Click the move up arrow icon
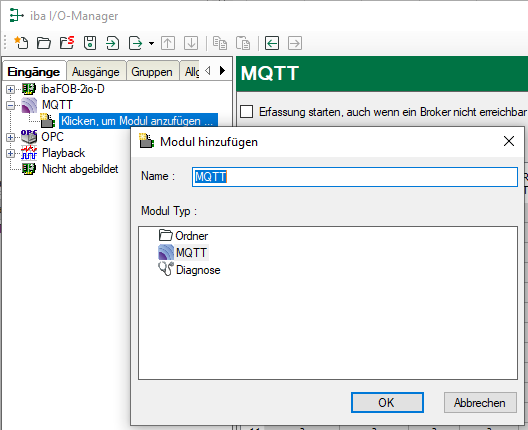 coord(168,43)
